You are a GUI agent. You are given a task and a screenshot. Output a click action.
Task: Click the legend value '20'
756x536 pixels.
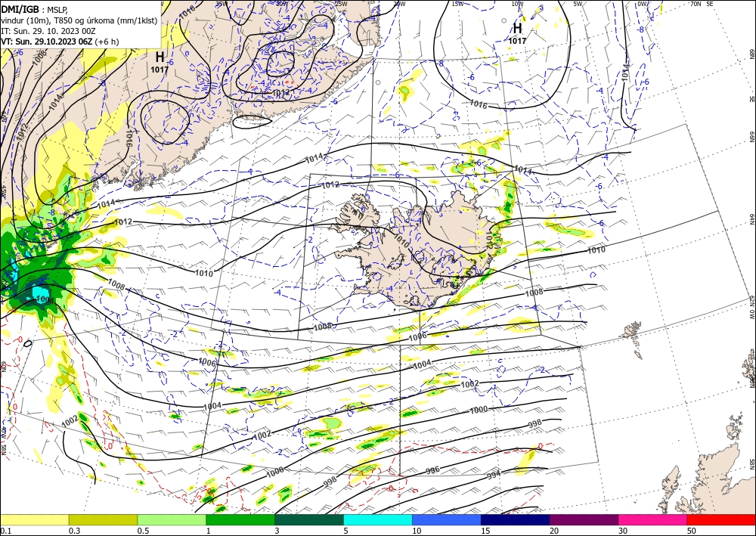click(x=554, y=531)
